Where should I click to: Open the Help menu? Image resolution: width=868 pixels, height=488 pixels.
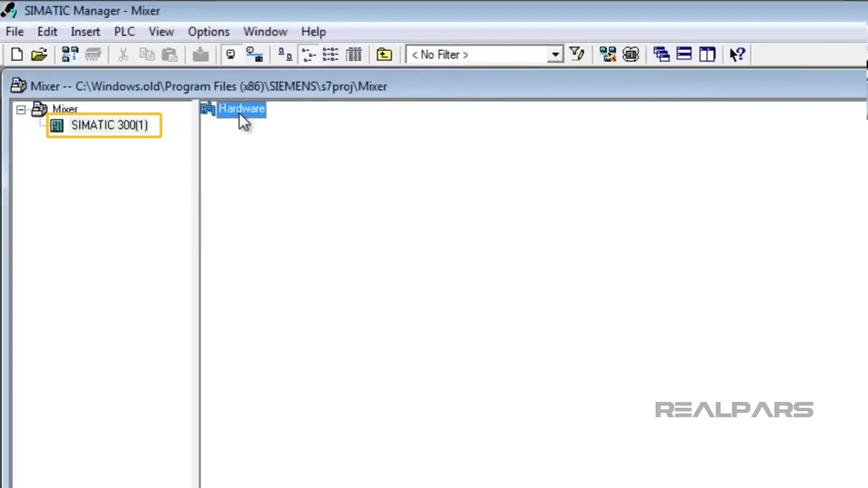313,32
